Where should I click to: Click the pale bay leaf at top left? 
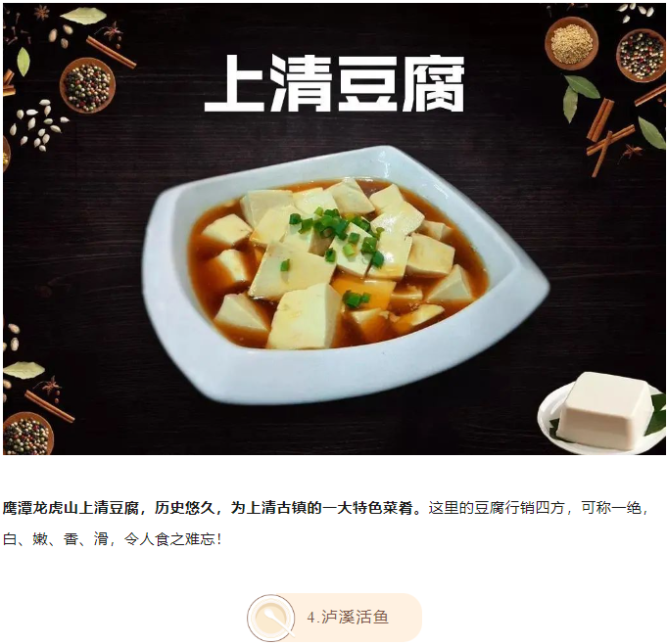tap(83, 17)
